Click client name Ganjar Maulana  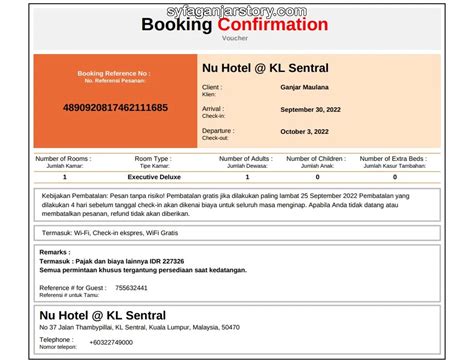pyautogui.click(x=304, y=87)
